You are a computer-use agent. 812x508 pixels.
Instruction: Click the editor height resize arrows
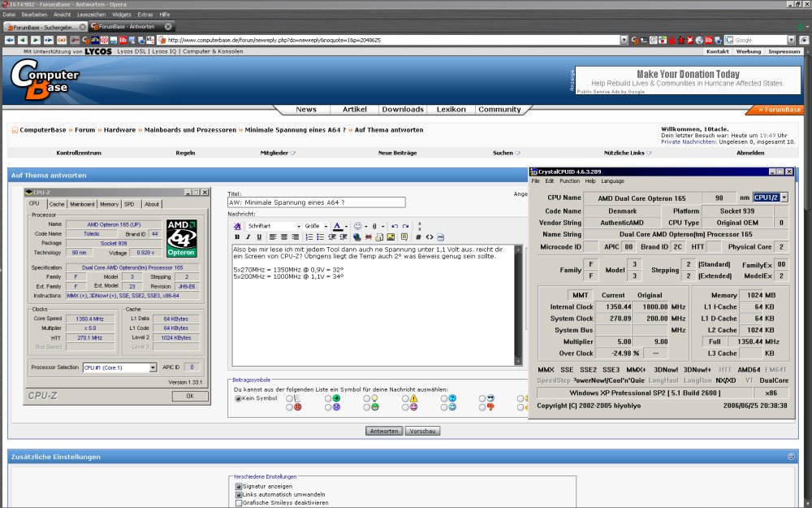(420, 226)
